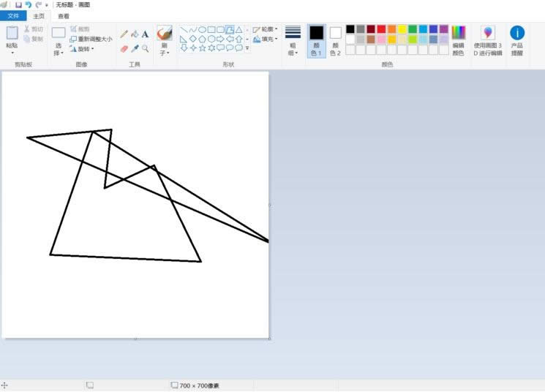Select the Pencil tool
The width and height of the screenshot is (545, 392).
coord(124,34)
